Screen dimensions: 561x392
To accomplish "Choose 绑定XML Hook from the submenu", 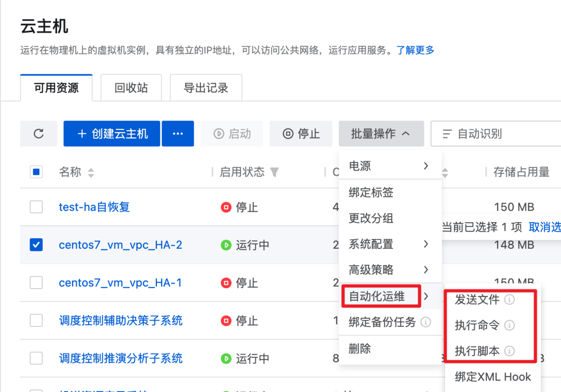I will tap(492, 376).
